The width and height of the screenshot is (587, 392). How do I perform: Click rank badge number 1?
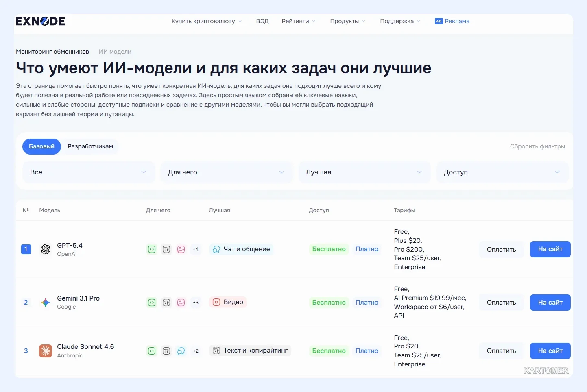(x=26, y=249)
